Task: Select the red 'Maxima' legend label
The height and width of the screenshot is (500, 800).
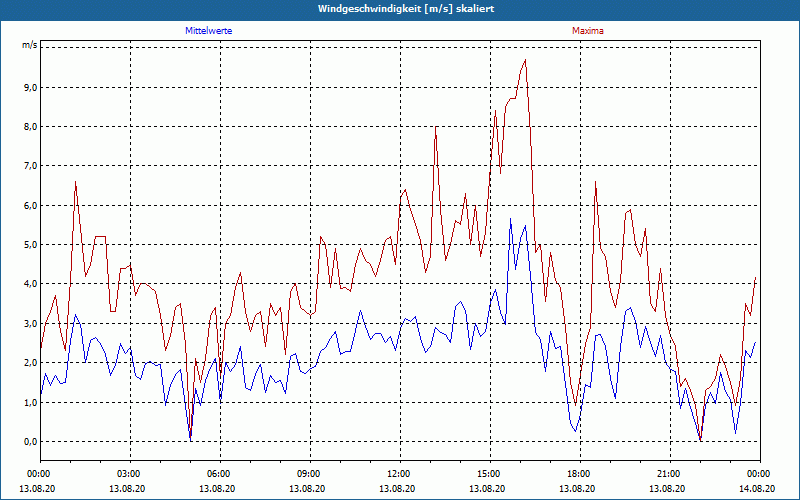Action: click(588, 31)
